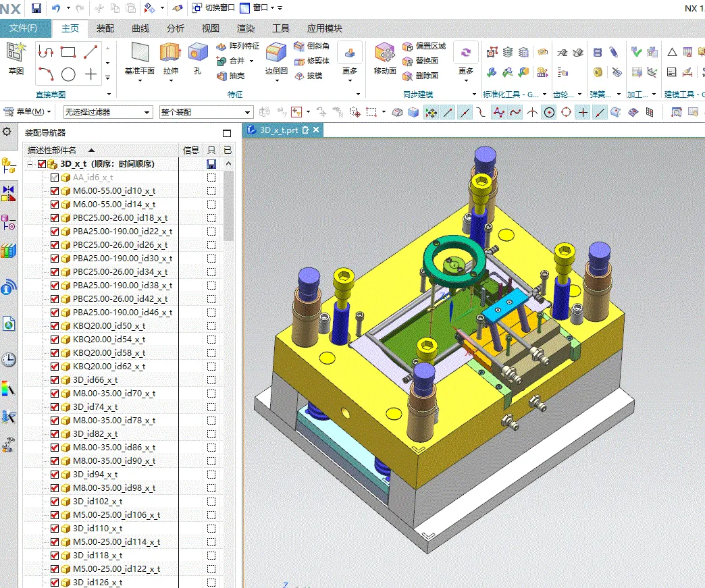Toggle checkbox for PBA25.00-190.00_id22_x_t
Screen dimensions: 705x588
point(55,232)
